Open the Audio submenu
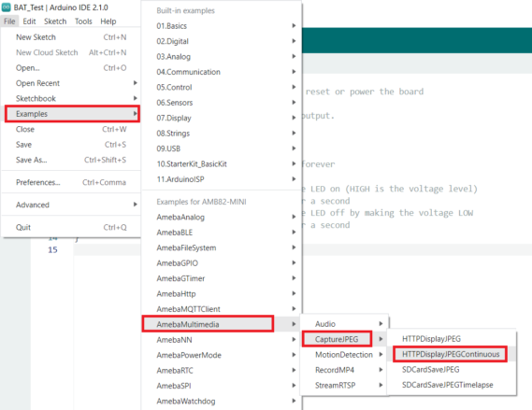 pyautogui.click(x=344, y=324)
